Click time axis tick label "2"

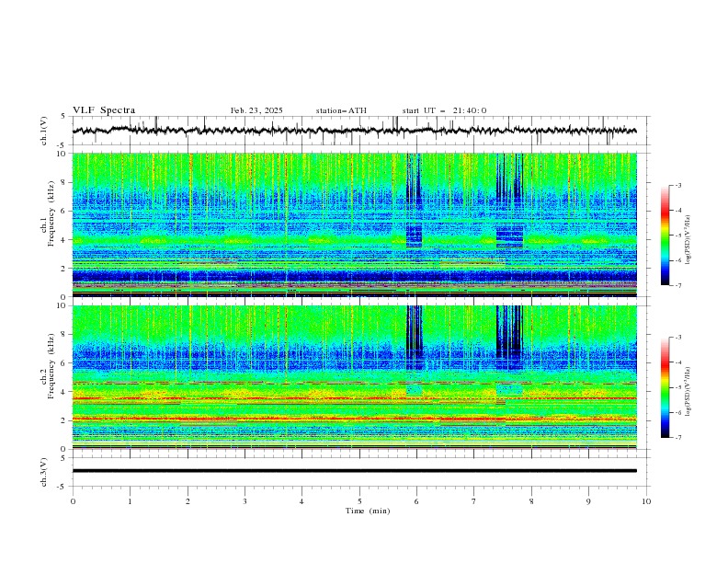188,501
